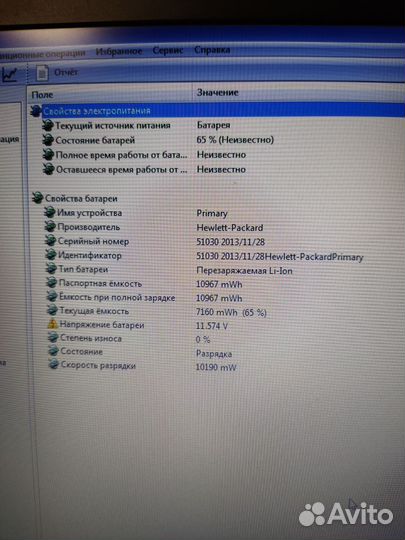Select the Степень износа field
The width and height of the screenshot is (405, 540).
pyautogui.click(x=91, y=338)
